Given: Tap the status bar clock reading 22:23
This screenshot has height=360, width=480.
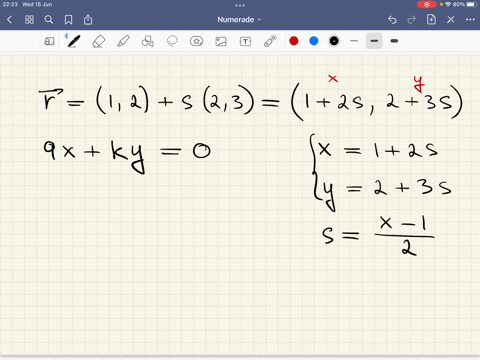Looking at the screenshot, I should tap(10, 4).
